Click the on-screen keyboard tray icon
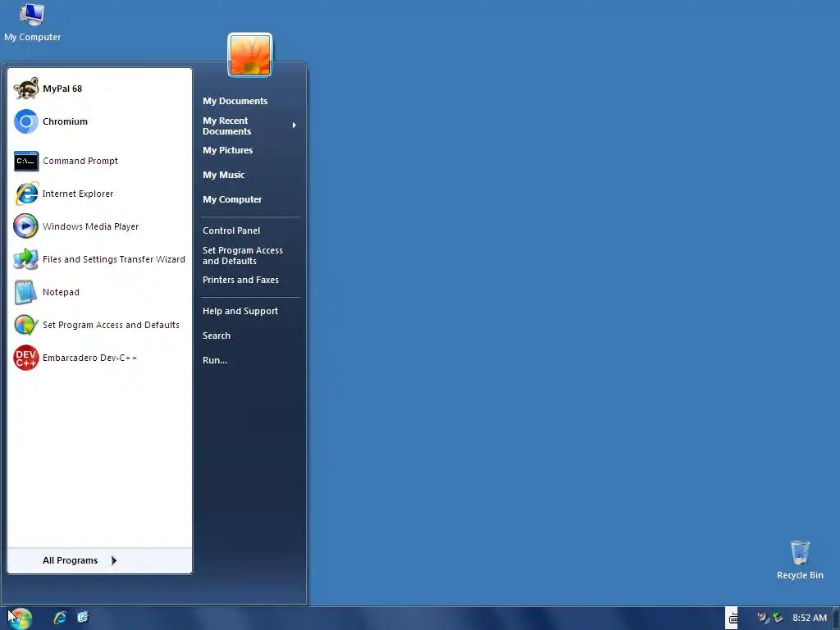This screenshot has width=840, height=630. 733,619
